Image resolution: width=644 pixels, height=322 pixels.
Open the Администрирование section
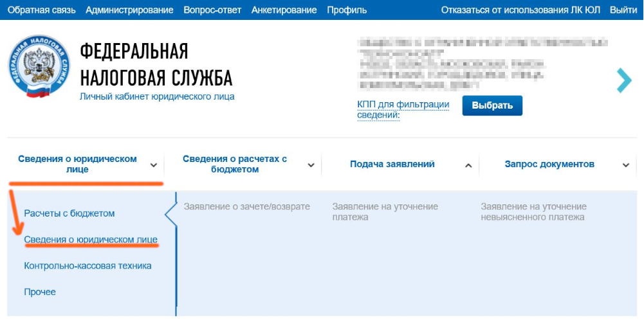[129, 10]
